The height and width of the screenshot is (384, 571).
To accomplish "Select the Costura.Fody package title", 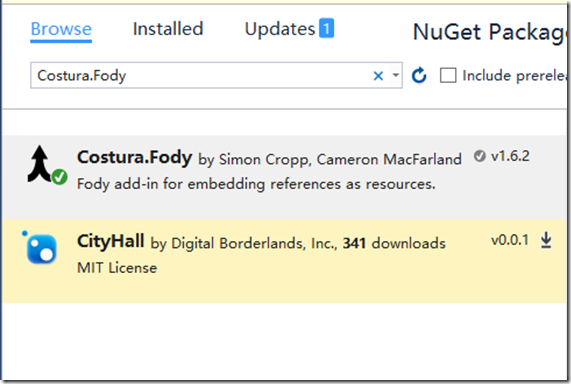I will (x=134, y=157).
